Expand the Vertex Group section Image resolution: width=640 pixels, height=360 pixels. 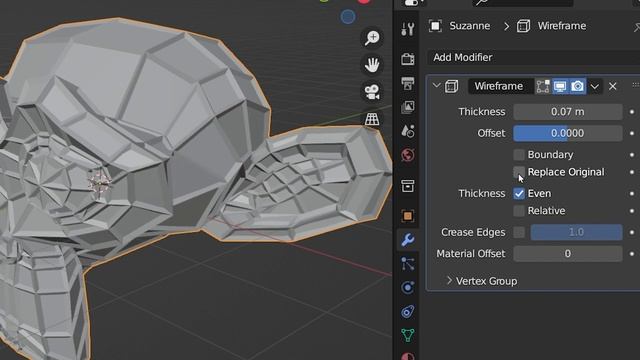point(449,281)
